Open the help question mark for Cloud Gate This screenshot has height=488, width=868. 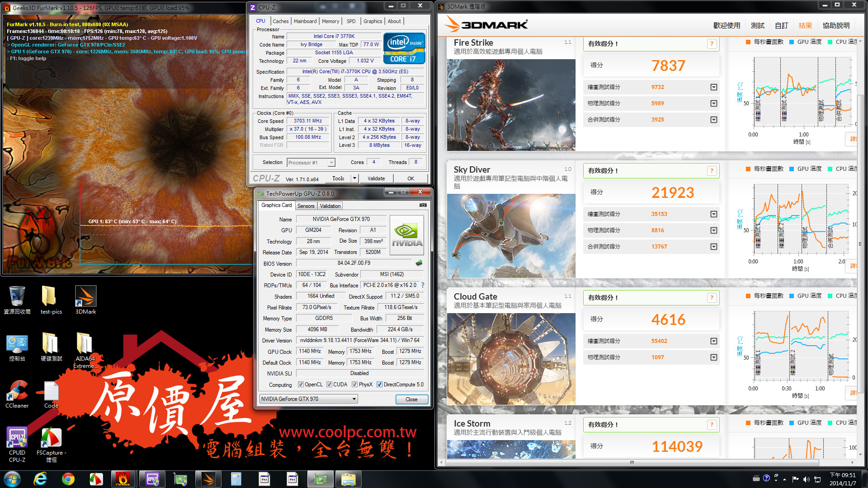coord(712,298)
